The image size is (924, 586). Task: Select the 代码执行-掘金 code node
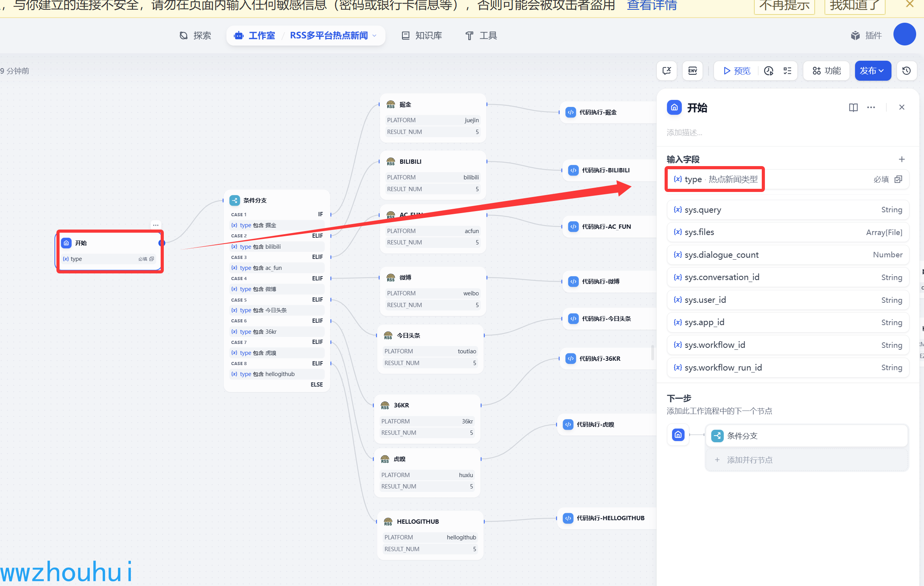(x=609, y=112)
